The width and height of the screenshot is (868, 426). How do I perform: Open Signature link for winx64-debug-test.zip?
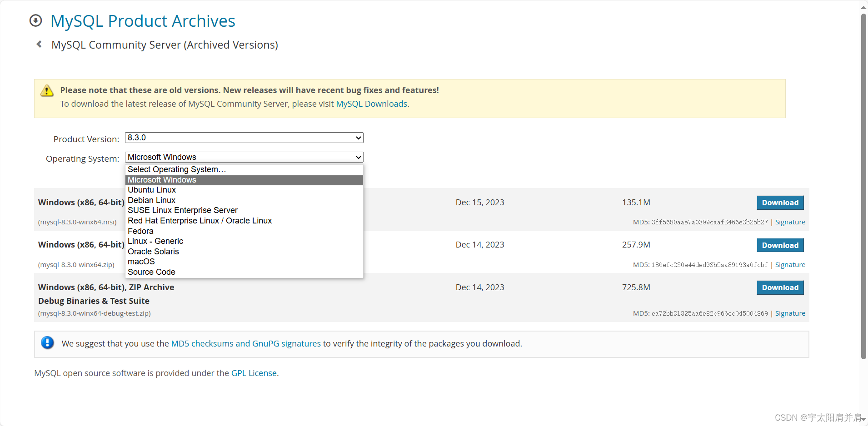(790, 313)
